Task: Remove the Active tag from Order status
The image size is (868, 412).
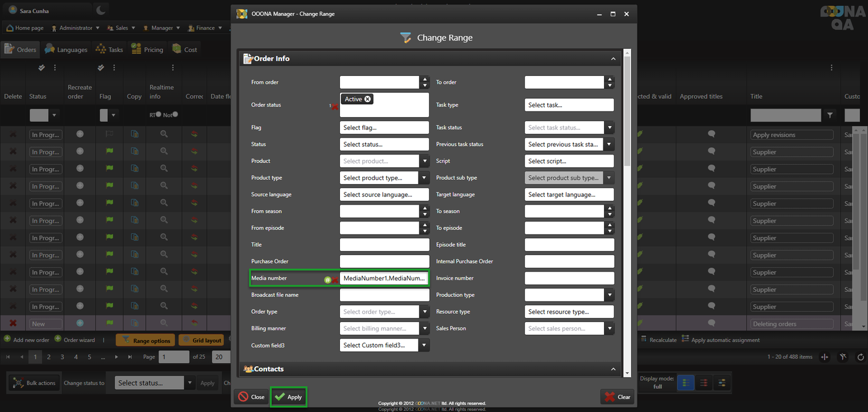Action: (x=368, y=99)
